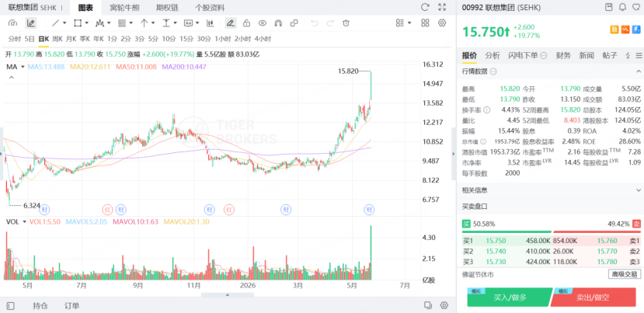Select the rectangle shape drawing tool
The width and height of the screenshot is (644, 313).
tap(78, 23)
